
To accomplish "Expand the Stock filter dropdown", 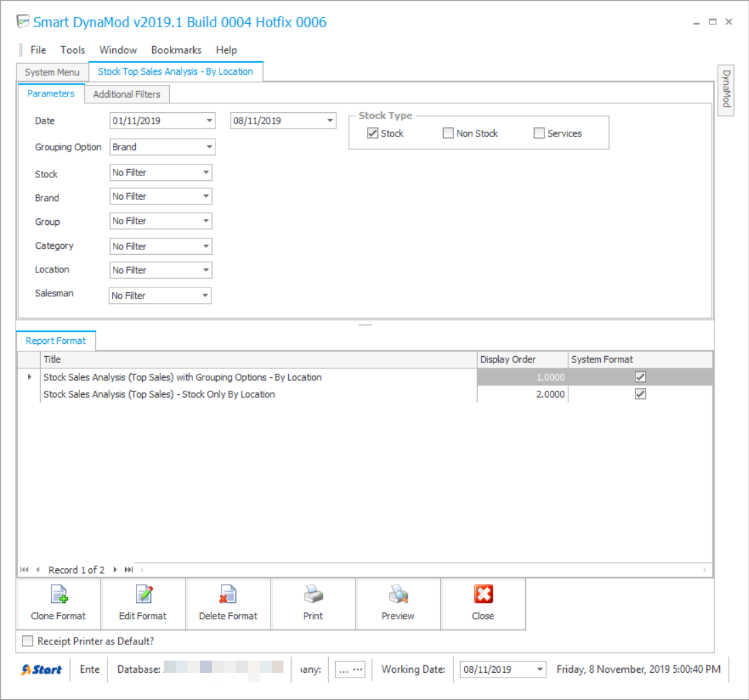I will tap(206, 173).
